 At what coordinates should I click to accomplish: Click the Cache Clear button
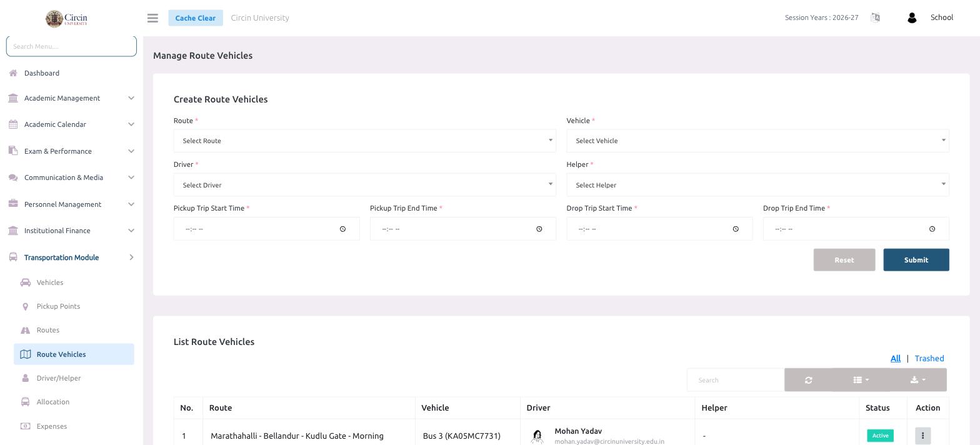click(x=196, y=17)
